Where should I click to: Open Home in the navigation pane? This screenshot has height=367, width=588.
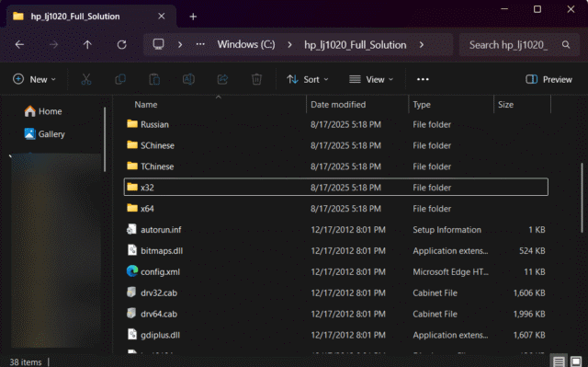tap(43, 111)
